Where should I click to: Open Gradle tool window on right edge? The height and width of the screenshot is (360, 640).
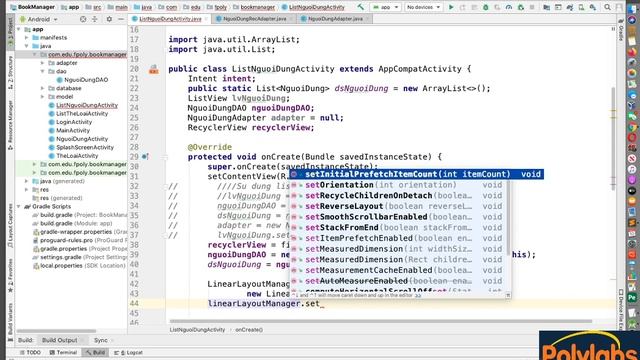click(620, 29)
